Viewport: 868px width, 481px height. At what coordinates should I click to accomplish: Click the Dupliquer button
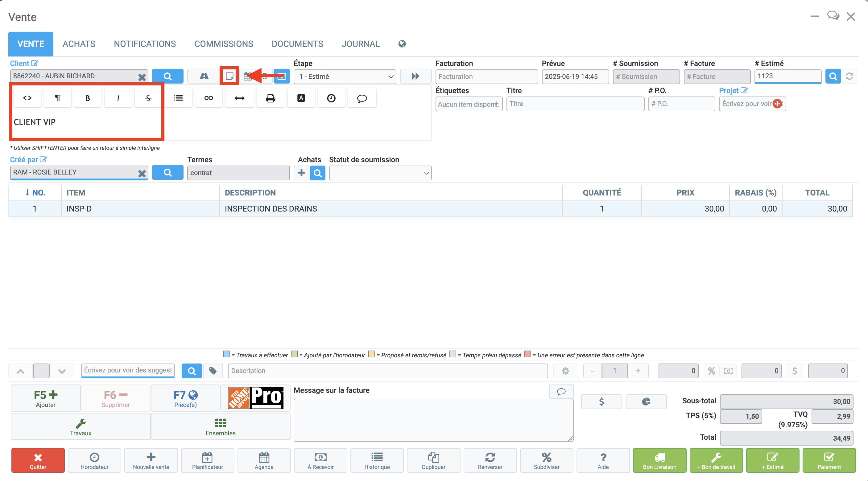pyautogui.click(x=433, y=460)
